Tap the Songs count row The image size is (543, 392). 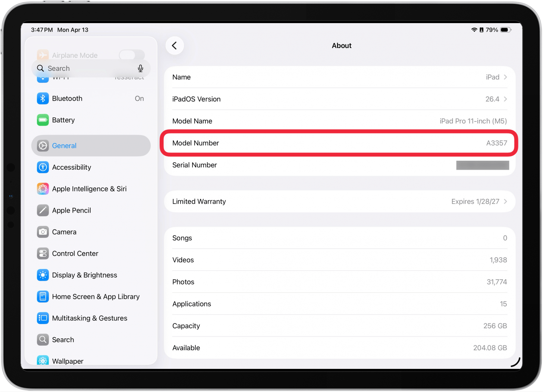click(340, 238)
